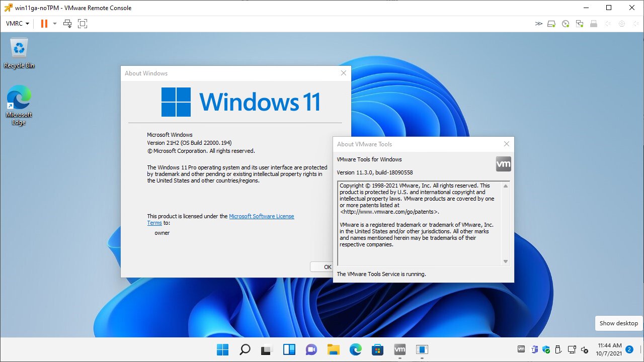644x362 pixels.
Task: Switch to VMware Tools taskbar app
Action: pos(399,349)
